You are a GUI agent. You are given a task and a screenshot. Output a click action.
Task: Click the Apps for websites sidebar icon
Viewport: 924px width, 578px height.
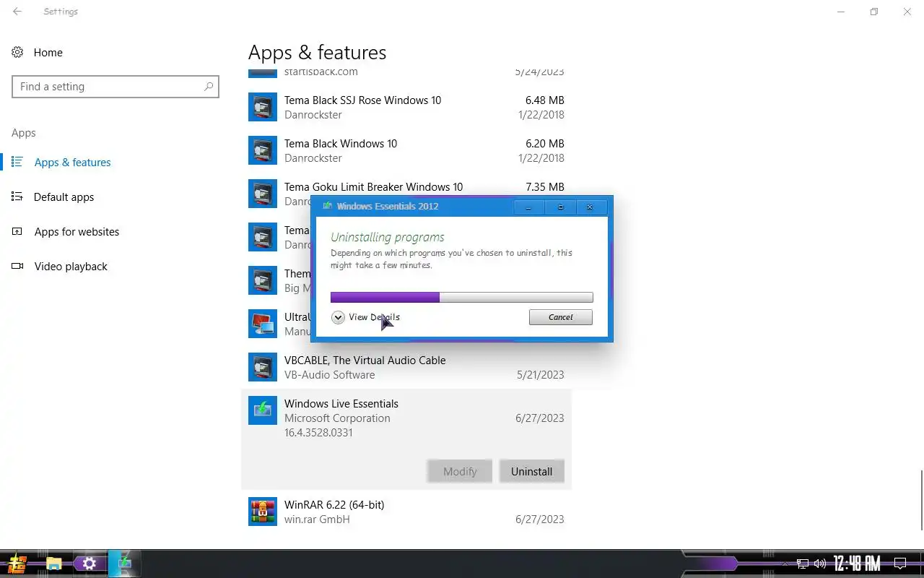pos(17,231)
